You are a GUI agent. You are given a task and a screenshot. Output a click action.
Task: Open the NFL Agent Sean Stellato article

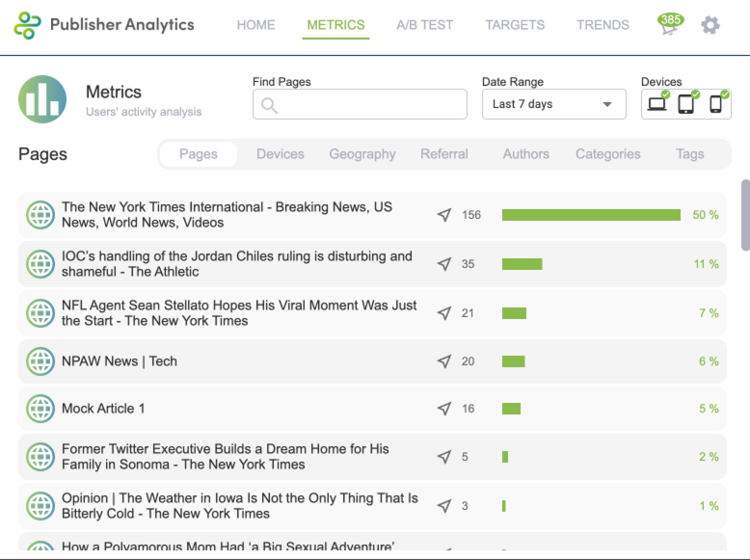[239, 313]
